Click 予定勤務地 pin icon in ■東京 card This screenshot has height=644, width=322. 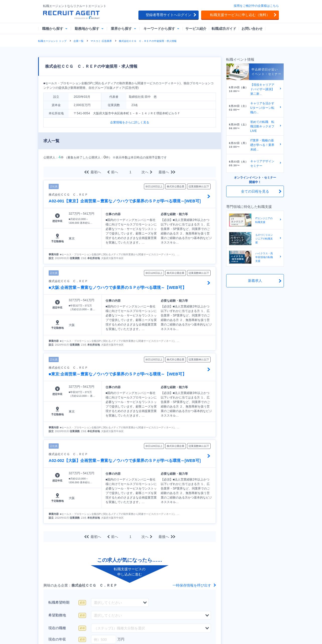[57, 409]
